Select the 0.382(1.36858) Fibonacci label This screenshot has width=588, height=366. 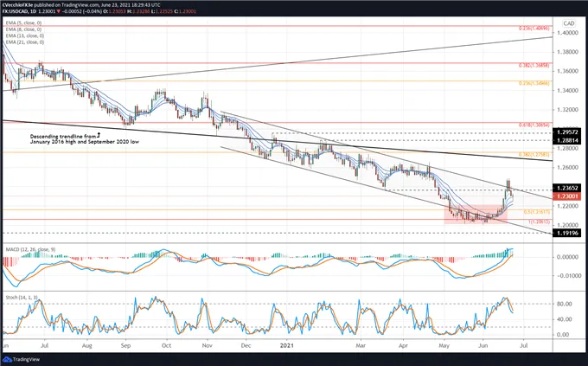pyautogui.click(x=534, y=65)
